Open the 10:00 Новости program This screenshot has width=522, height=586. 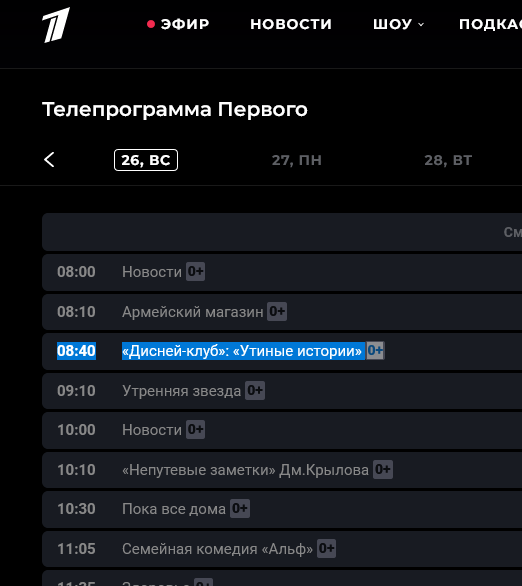(x=282, y=430)
